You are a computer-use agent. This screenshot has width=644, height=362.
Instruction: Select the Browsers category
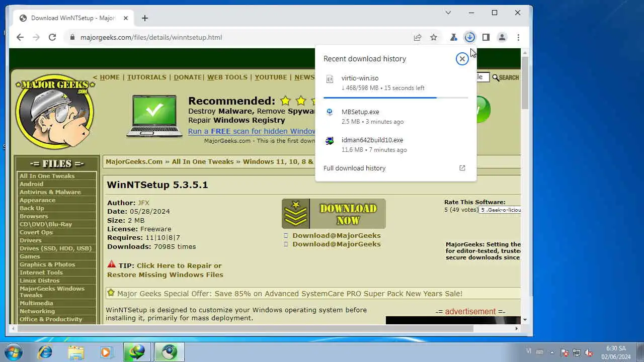[34, 216]
